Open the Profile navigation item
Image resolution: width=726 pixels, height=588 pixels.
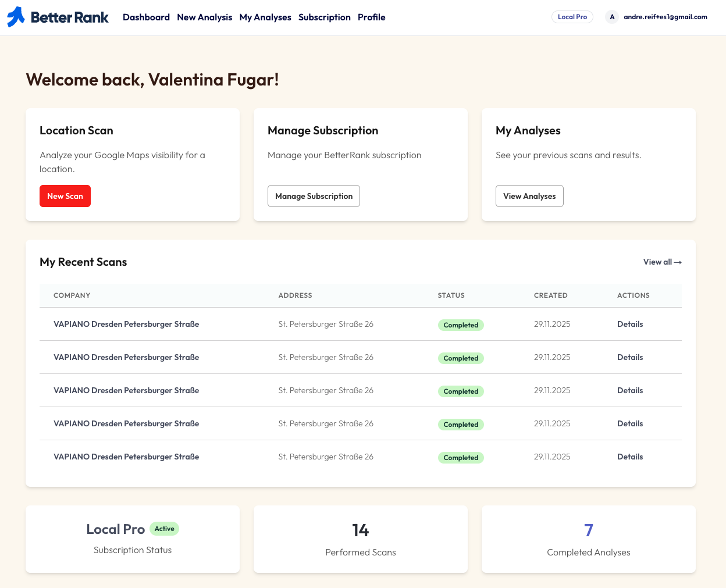pos(371,17)
